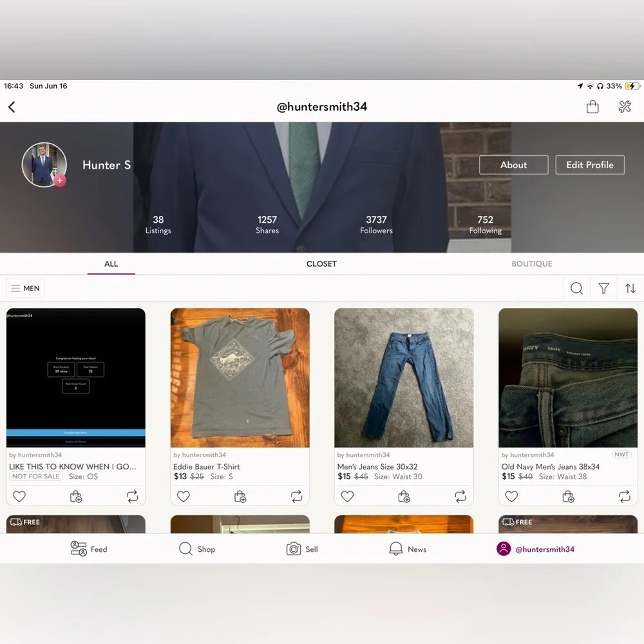Switch to the CLOSET tab
This screenshot has width=644, height=644.
tap(321, 263)
